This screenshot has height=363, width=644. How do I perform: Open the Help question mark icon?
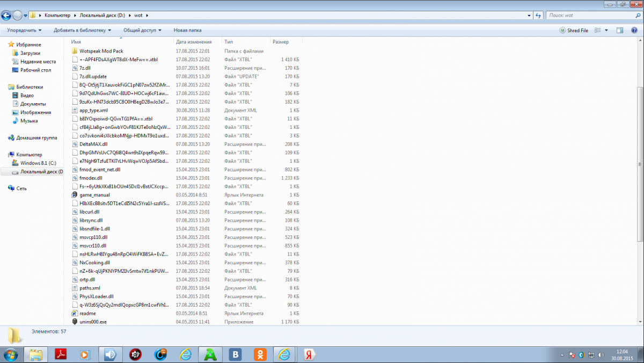tap(633, 31)
